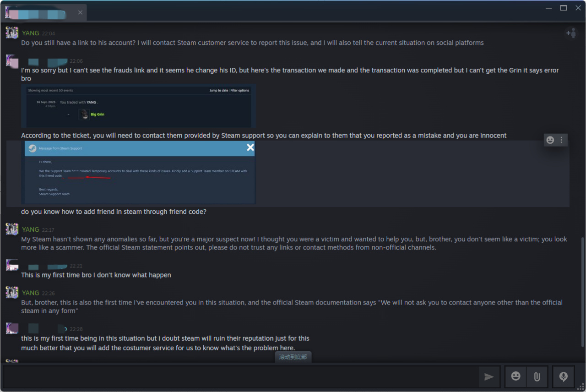Click the blurred user's avatar at 22:06
The image size is (586, 392).
pos(12,61)
